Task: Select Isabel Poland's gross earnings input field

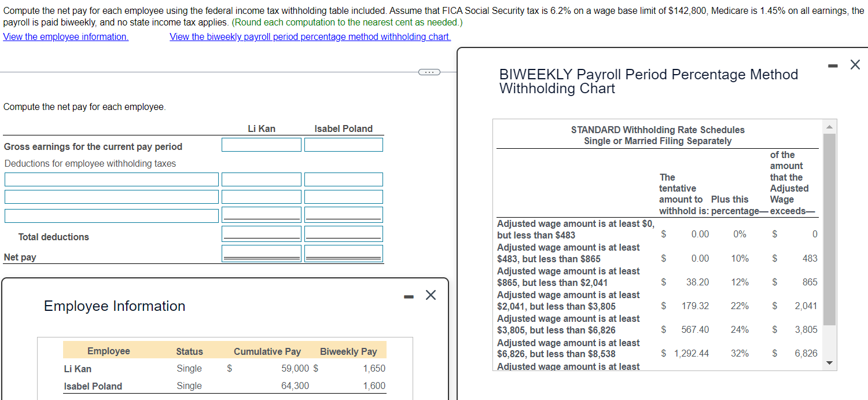Action: point(343,144)
